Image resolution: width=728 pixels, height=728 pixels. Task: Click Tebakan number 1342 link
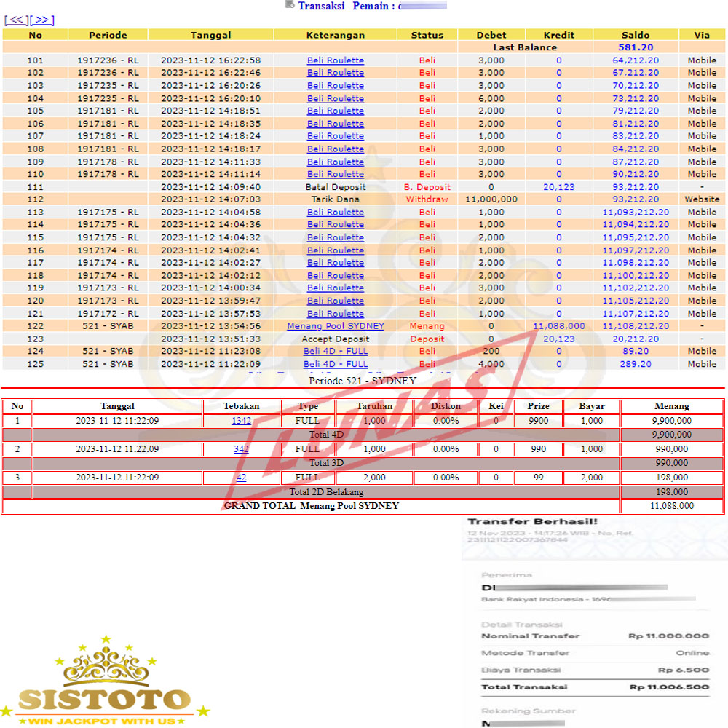(241, 421)
